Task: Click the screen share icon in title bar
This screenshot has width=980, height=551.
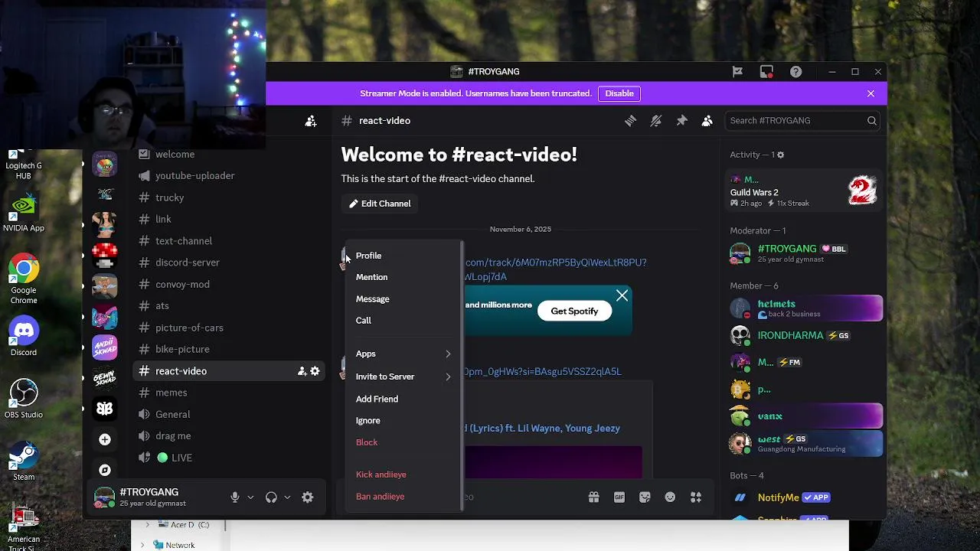Action: [766, 72]
